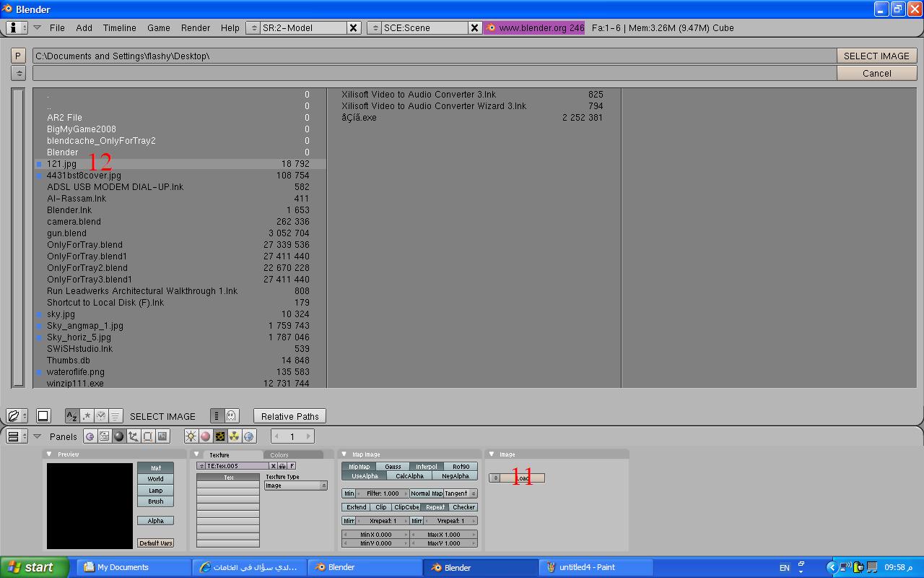Open directory history dropdown below P button
The width and height of the screenshot is (924, 578).
[x=18, y=73]
